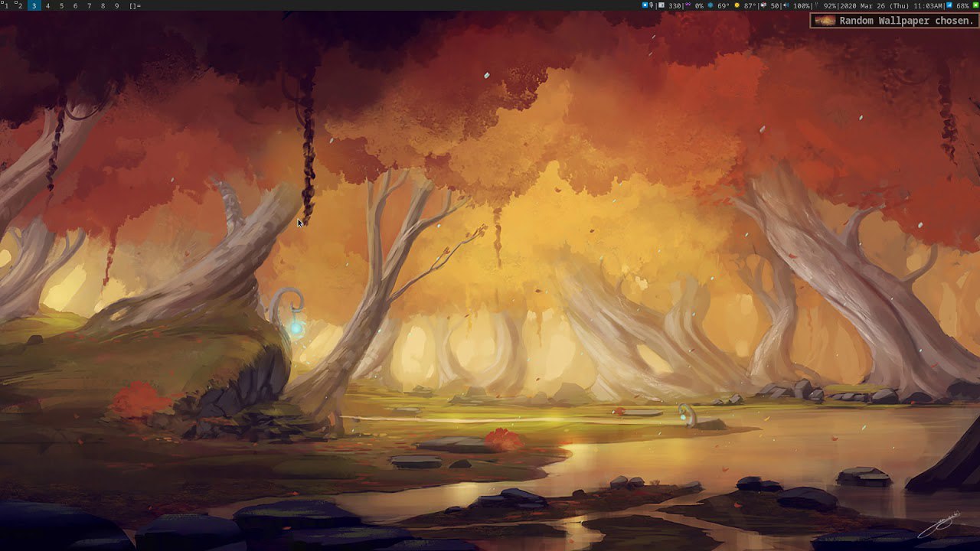Switch to workspace tag 7

89,5
